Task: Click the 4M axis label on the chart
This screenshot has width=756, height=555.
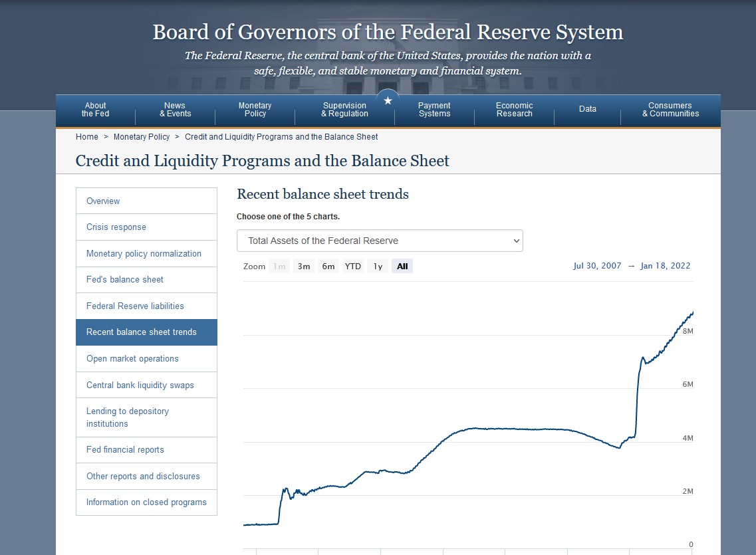Action: 688,438
